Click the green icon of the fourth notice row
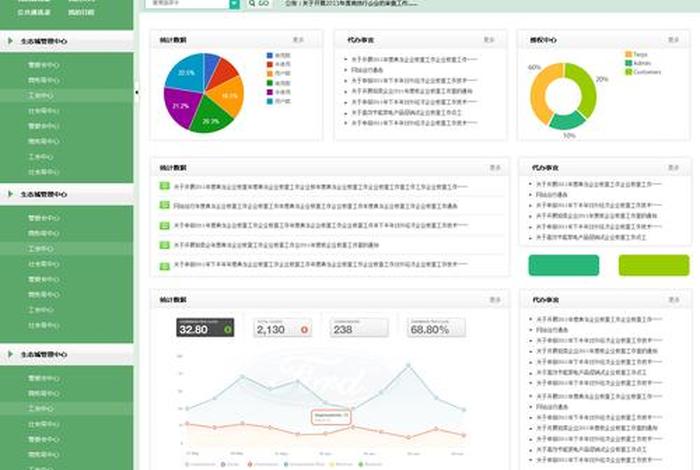This screenshot has width=700, height=470. (164, 245)
